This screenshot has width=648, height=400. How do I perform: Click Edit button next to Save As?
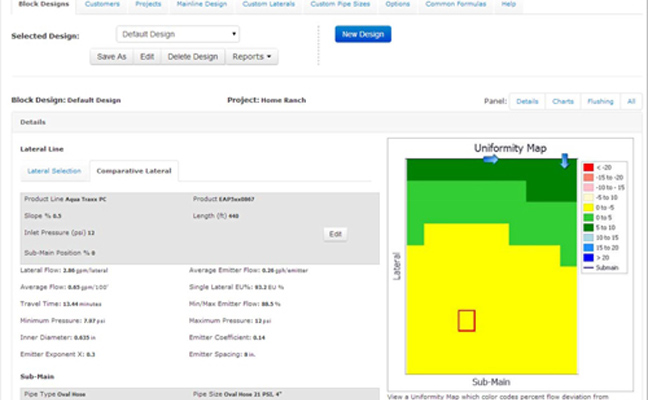[147, 56]
